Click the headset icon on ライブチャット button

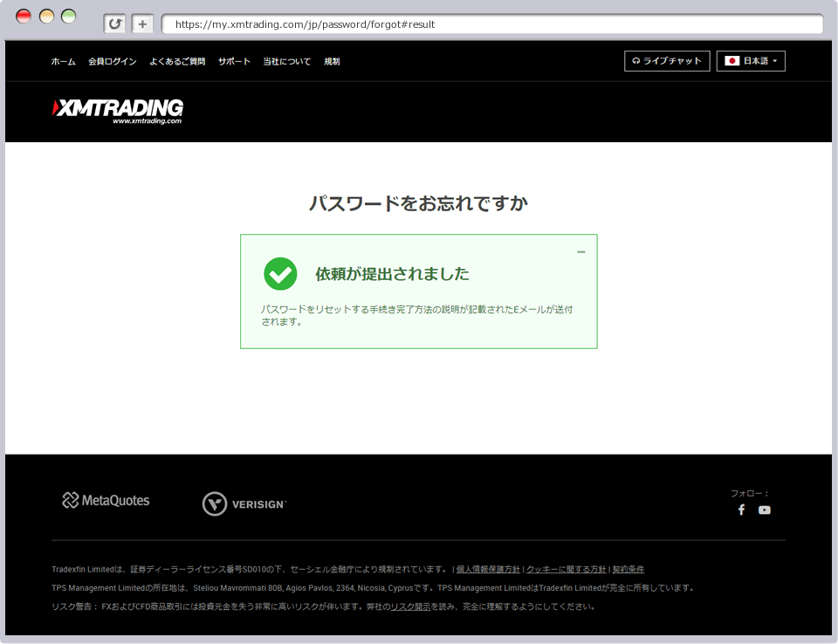coord(635,61)
